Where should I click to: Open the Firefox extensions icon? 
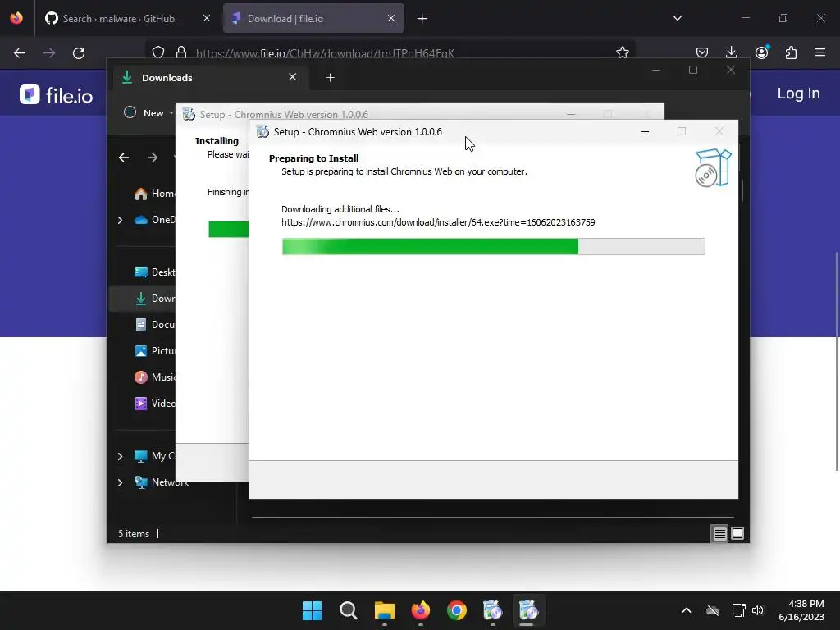791,52
